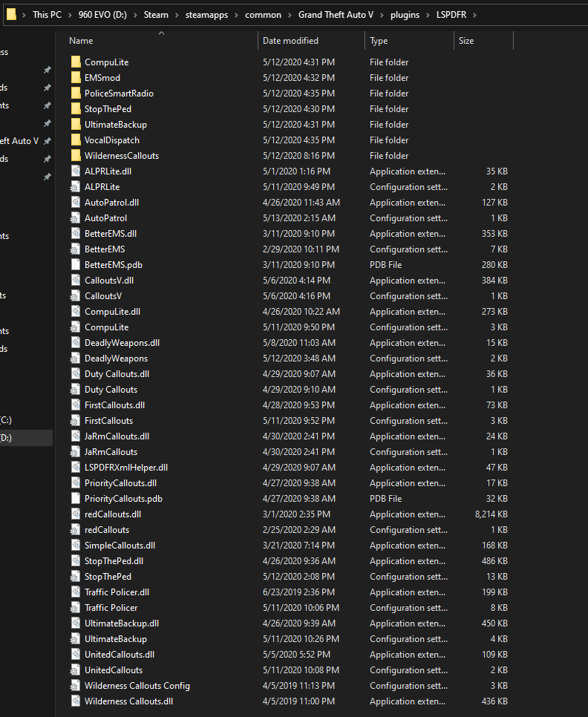Click the SimpleCallouts.dll file icon
Image resolution: width=588 pixels, height=717 pixels.
point(76,545)
